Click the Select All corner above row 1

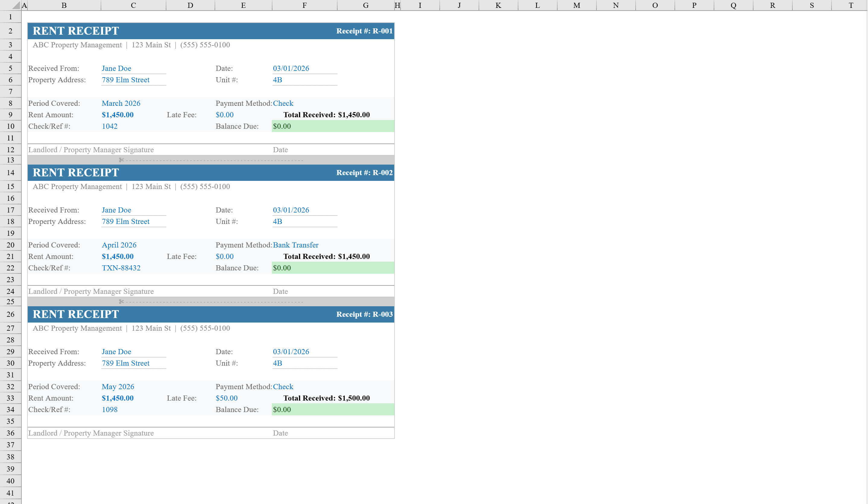[x=15, y=5]
